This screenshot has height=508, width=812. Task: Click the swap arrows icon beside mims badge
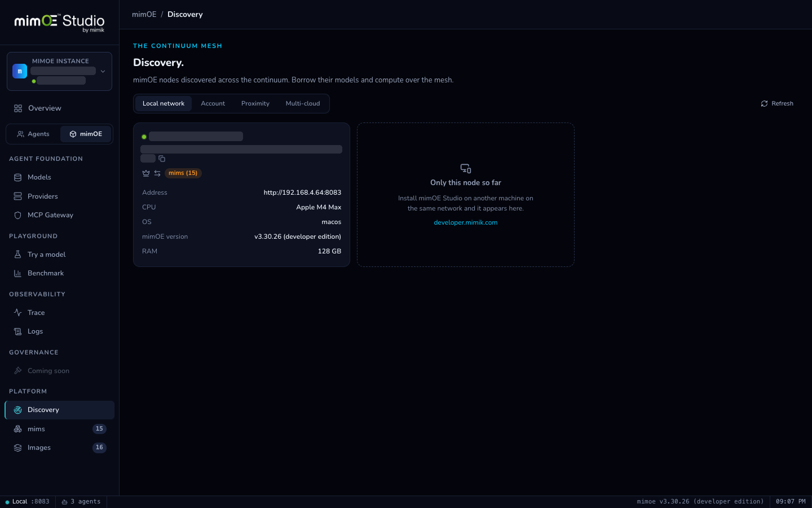click(x=157, y=173)
